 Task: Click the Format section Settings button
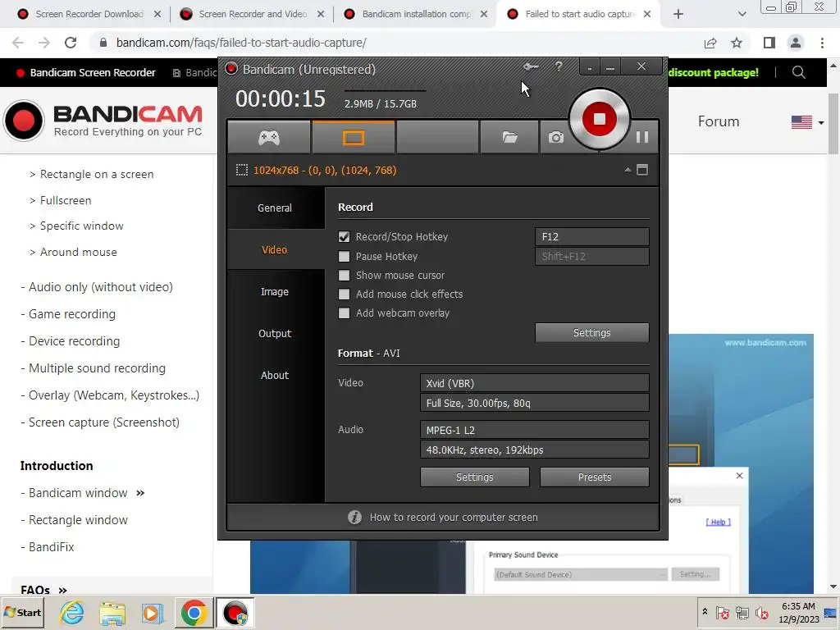click(x=475, y=477)
